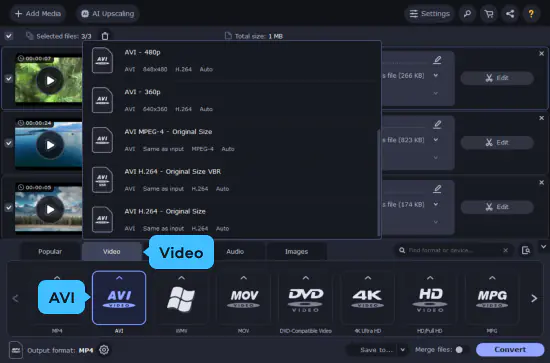Click the Convert button

tap(510, 350)
